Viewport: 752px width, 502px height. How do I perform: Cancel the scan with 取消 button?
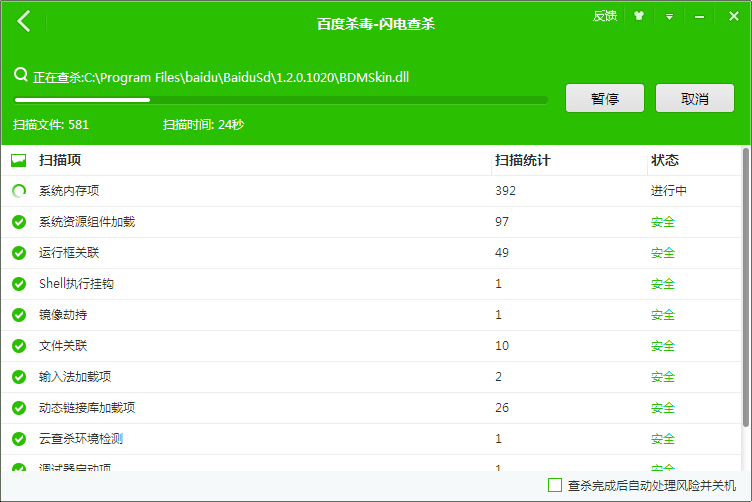click(694, 98)
